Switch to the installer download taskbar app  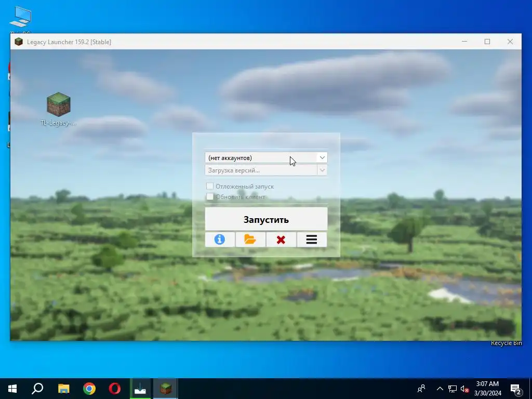(x=140, y=389)
